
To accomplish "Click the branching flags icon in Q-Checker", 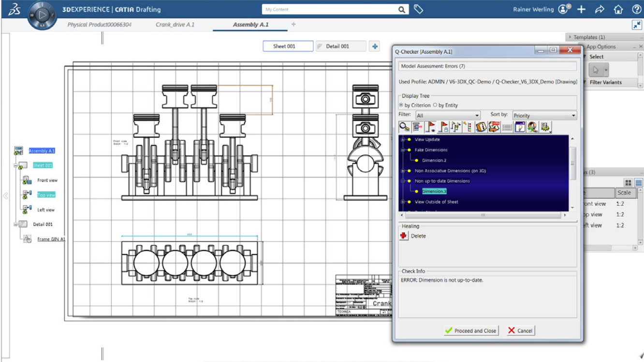I will [x=455, y=127].
